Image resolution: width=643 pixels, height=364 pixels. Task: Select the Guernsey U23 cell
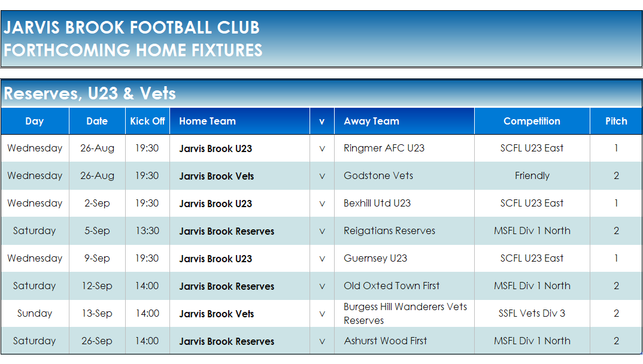click(x=404, y=258)
